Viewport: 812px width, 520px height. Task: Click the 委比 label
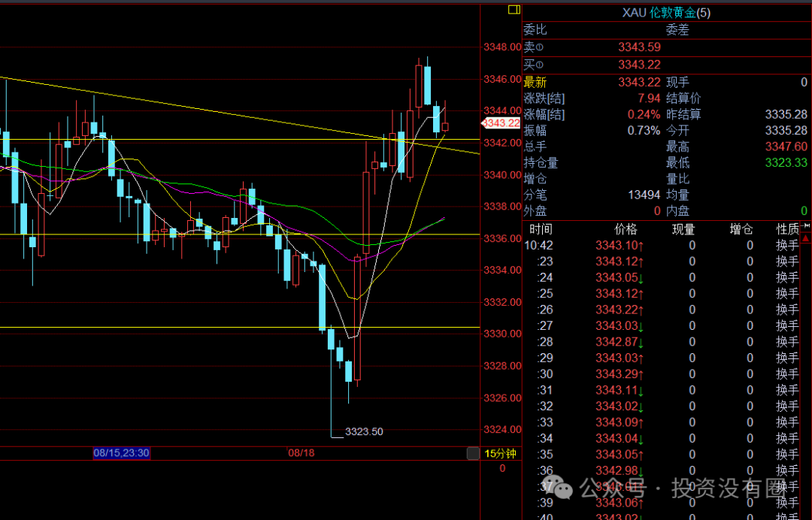[535, 29]
